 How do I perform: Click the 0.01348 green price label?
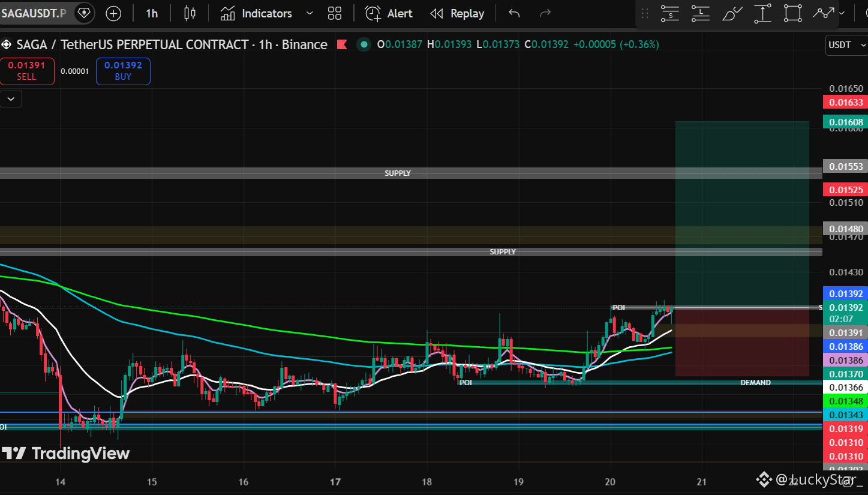(x=846, y=401)
